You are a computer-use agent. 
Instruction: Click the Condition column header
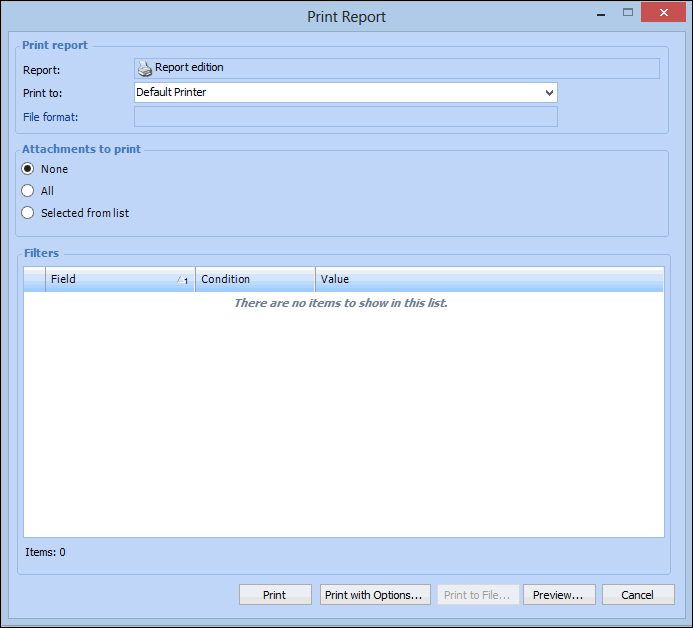point(255,279)
